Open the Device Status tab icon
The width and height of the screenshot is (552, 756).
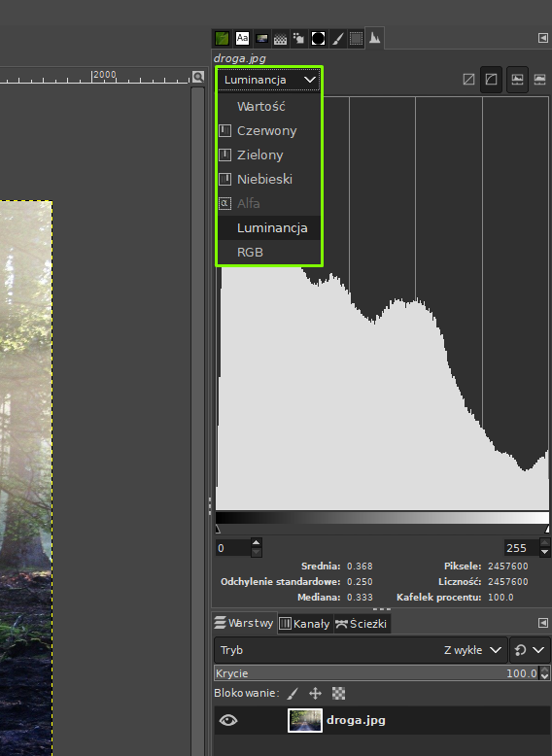point(299,38)
